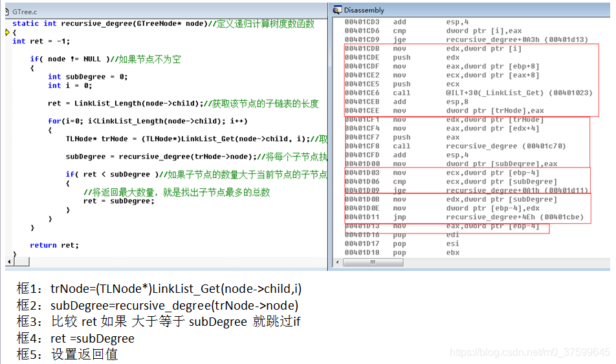Click the 'TLNode* trNode = (TLNode*)LinkList_Get' line
The width and height of the screenshot is (616, 364).
197,138
